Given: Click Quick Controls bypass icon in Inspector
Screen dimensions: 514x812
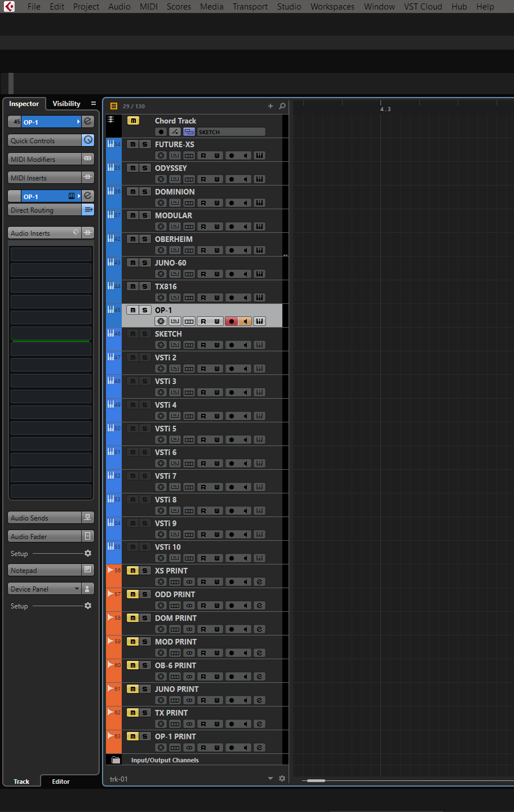Looking at the screenshot, I should click(x=88, y=140).
